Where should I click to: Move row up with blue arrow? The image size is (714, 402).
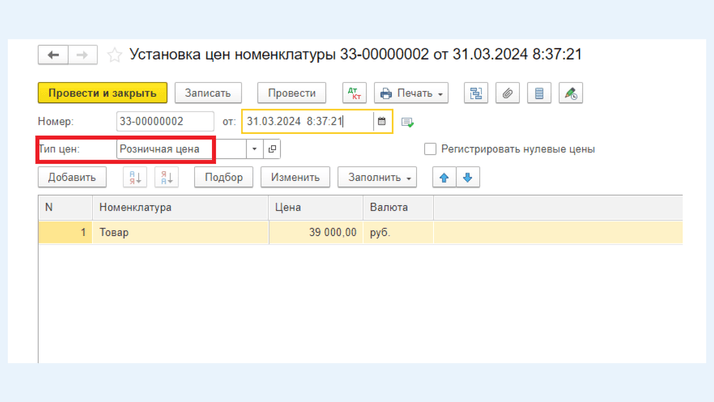click(x=444, y=178)
